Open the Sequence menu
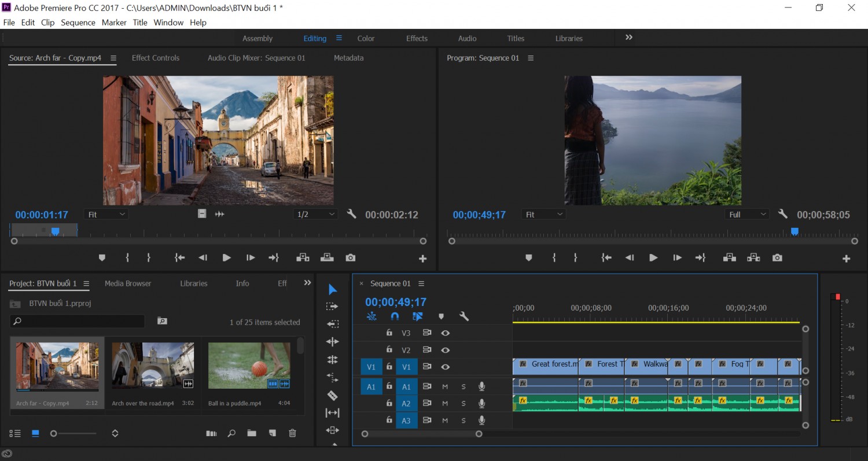 click(x=78, y=22)
